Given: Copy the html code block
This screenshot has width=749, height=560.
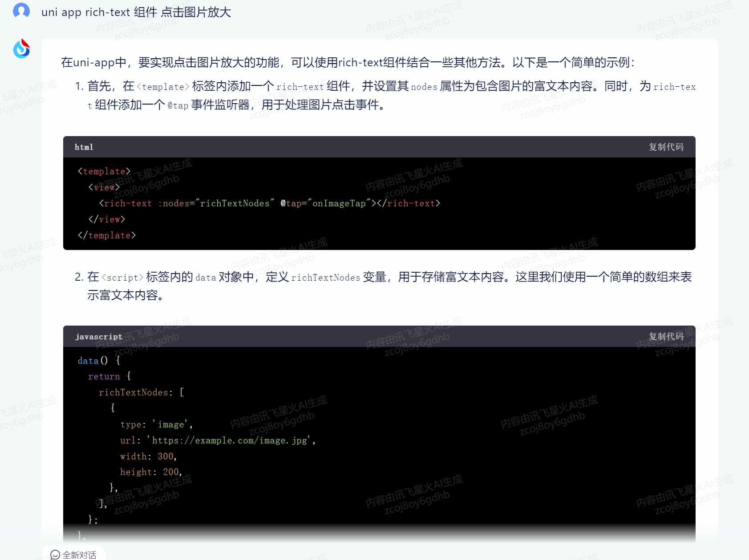Looking at the screenshot, I should click(666, 147).
